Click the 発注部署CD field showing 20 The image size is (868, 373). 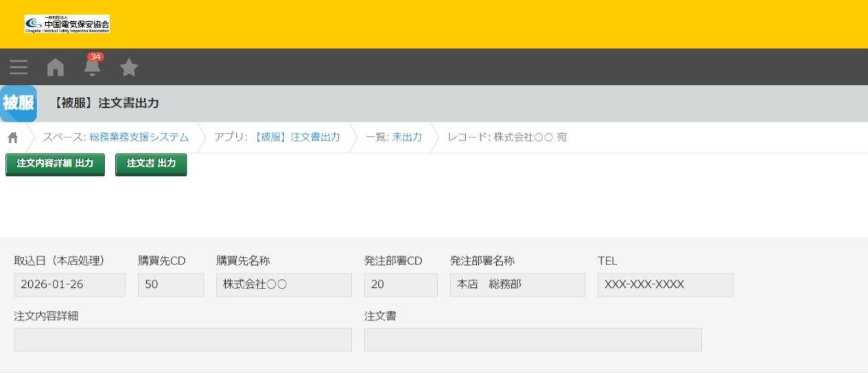click(401, 285)
